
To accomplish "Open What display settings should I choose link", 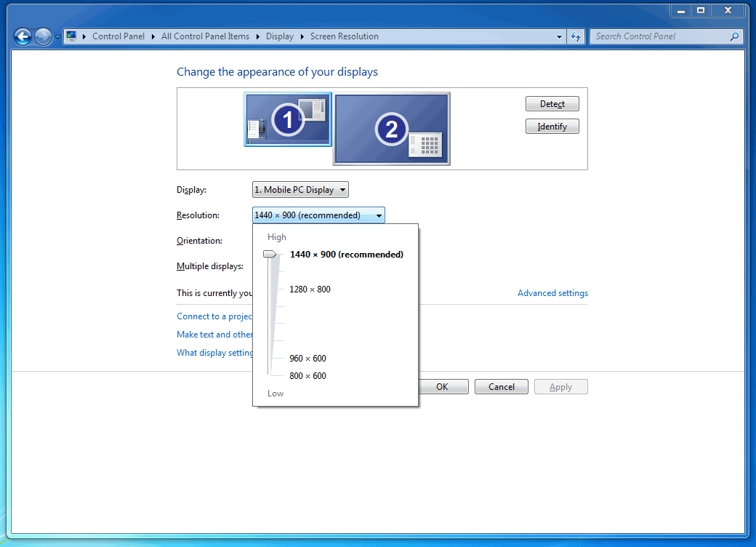I will 214,353.
